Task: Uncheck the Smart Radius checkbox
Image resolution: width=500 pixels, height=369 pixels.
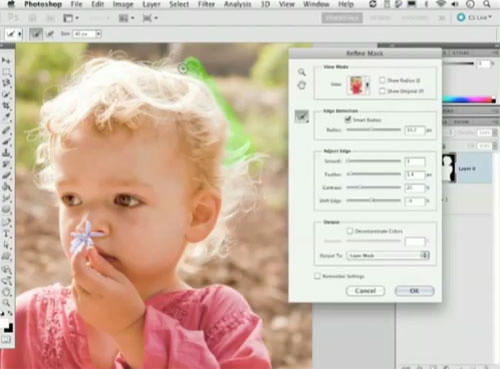Action: 348,119
